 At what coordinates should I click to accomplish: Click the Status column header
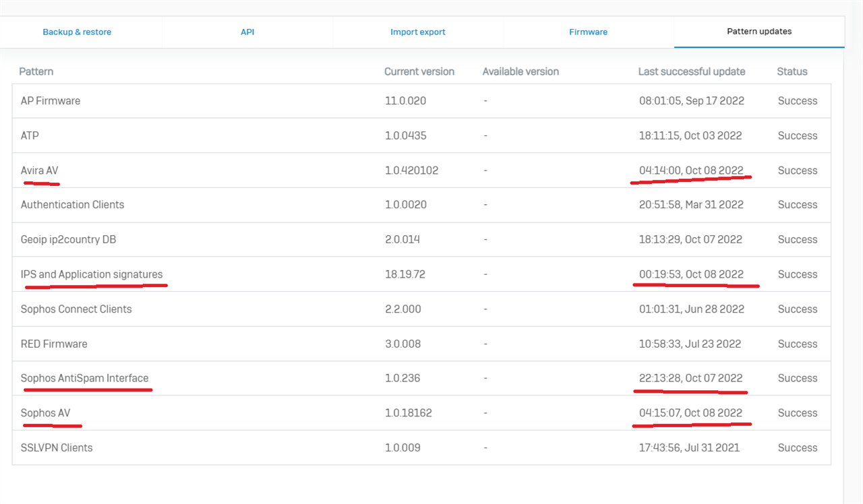pyautogui.click(x=792, y=71)
